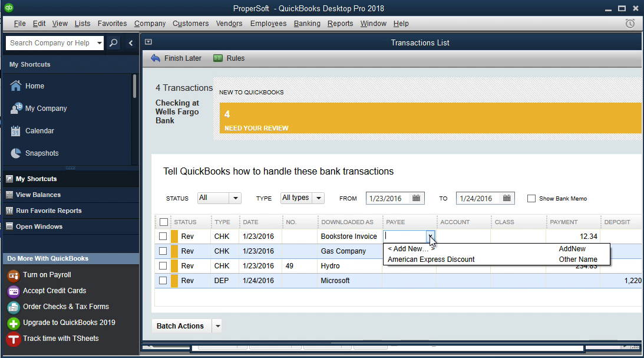The image size is (644, 358).
Task: Click the My Shortcuts panel icon
Action: click(9, 179)
